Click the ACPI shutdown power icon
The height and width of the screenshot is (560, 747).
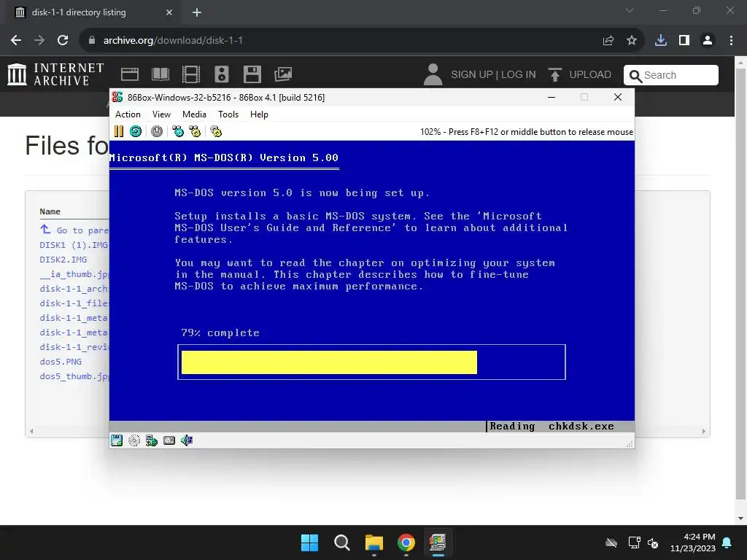coord(157,131)
